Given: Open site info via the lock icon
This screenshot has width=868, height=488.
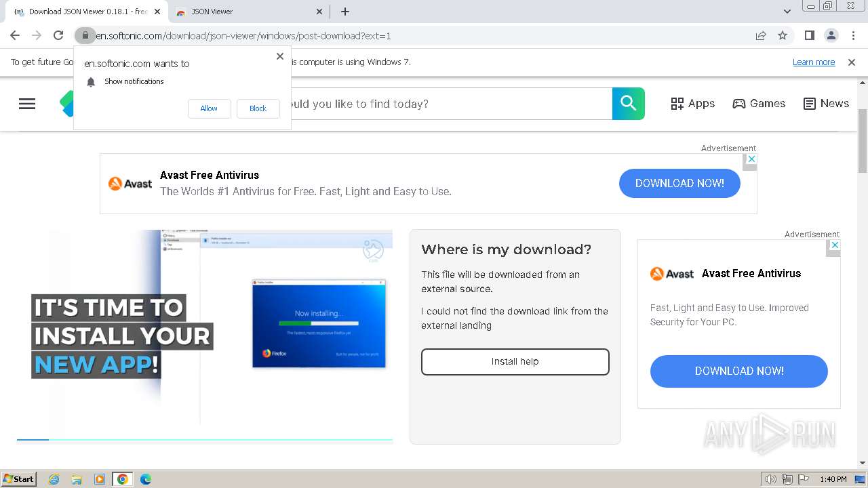Looking at the screenshot, I should point(85,35).
